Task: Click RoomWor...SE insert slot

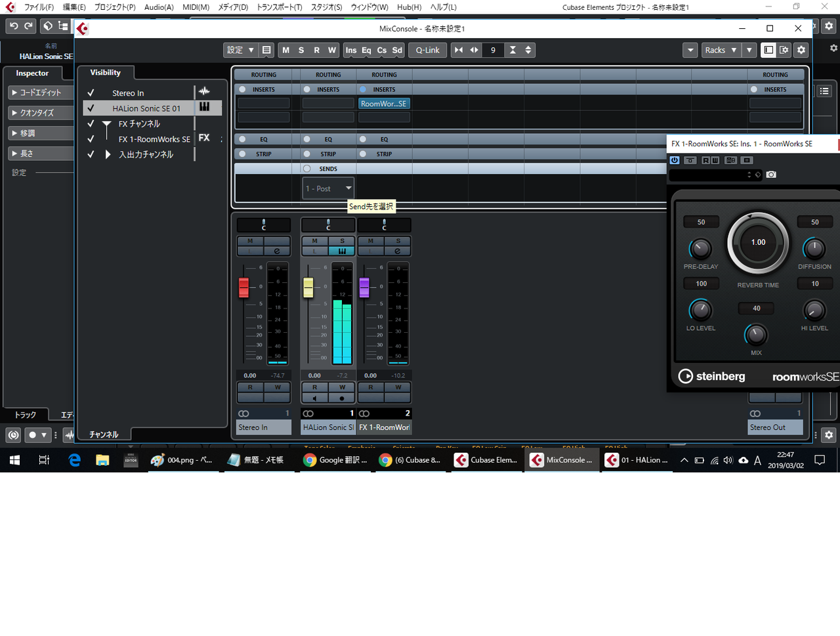Action: (x=384, y=104)
